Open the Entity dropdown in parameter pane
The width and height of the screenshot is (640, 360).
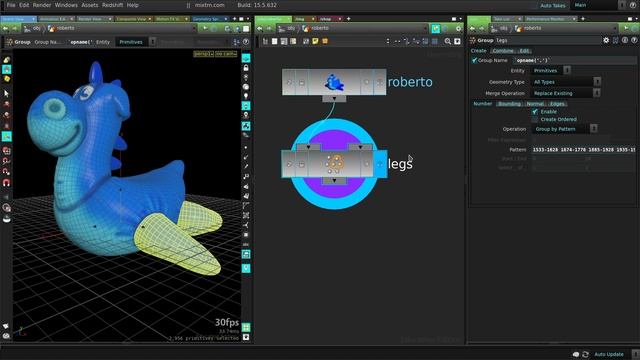tap(550, 71)
